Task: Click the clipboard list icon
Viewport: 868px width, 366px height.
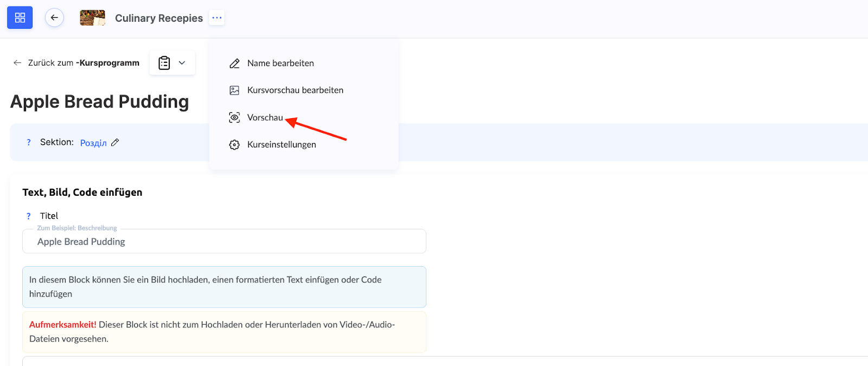Action: click(164, 63)
